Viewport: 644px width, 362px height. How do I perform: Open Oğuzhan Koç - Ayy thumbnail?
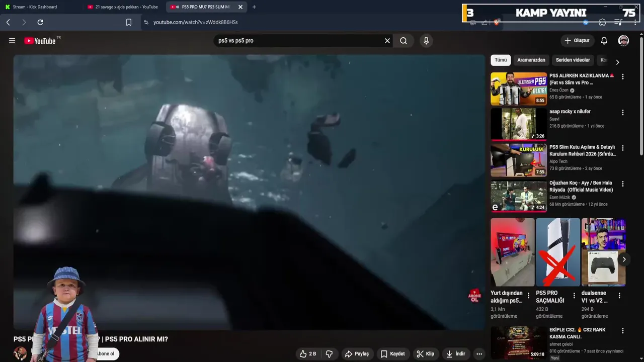pyautogui.click(x=519, y=196)
